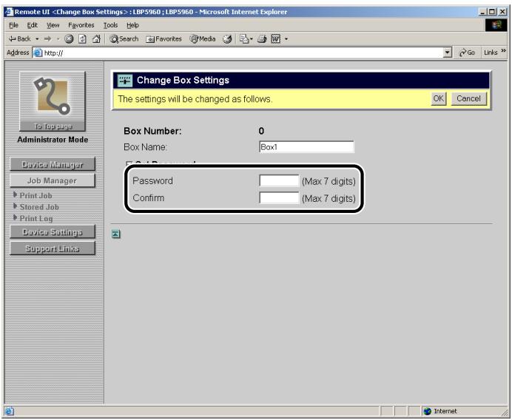Open the View menu
This screenshot has height=420, width=512.
point(53,25)
